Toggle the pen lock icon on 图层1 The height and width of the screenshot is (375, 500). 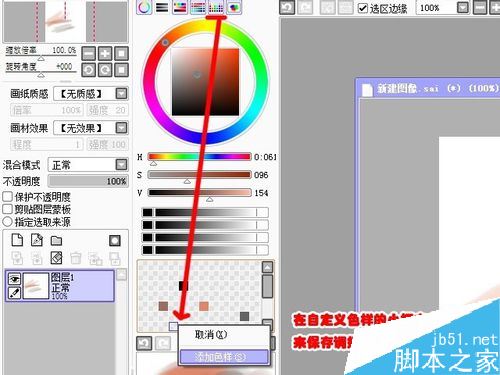(14, 293)
